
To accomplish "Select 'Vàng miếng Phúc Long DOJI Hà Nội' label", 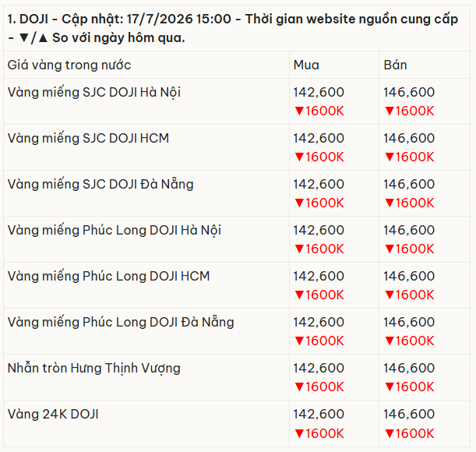I will pyautogui.click(x=115, y=230).
